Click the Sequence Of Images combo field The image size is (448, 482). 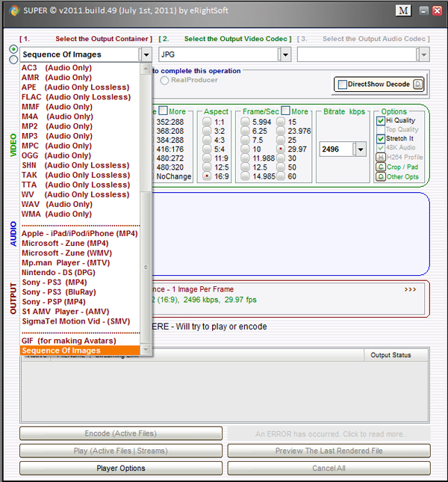pos(86,55)
